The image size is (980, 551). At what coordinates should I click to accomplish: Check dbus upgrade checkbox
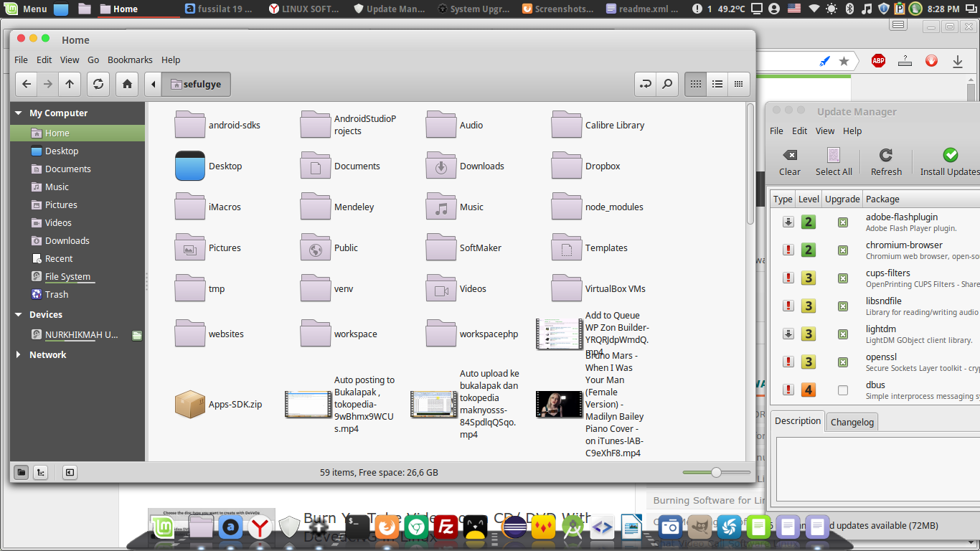843,390
